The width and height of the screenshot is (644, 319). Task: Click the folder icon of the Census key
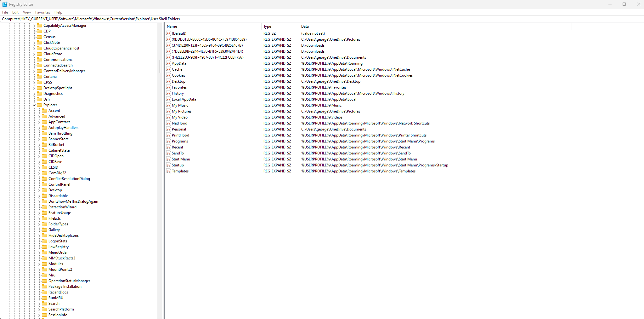39,37
